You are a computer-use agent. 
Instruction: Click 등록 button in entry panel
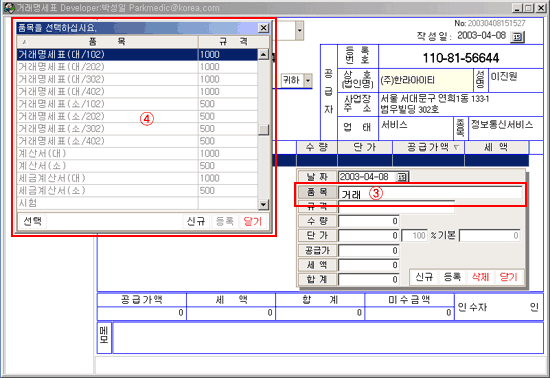pyautogui.click(x=452, y=277)
